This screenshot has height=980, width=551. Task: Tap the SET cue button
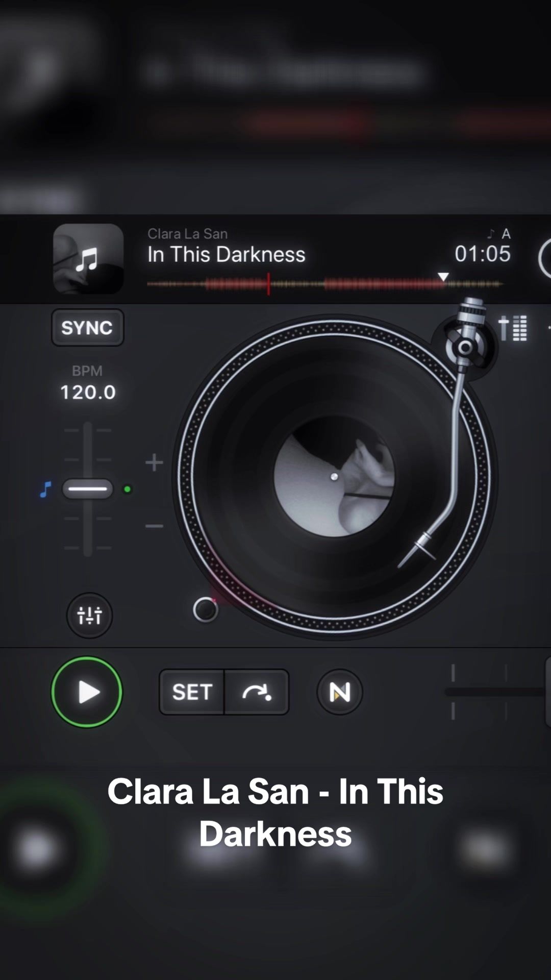coord(192,692)
